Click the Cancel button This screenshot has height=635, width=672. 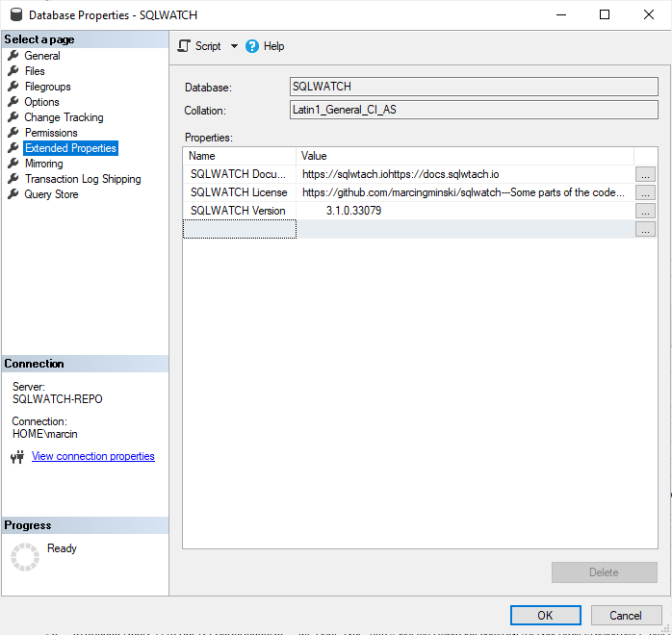coord(626,616)
